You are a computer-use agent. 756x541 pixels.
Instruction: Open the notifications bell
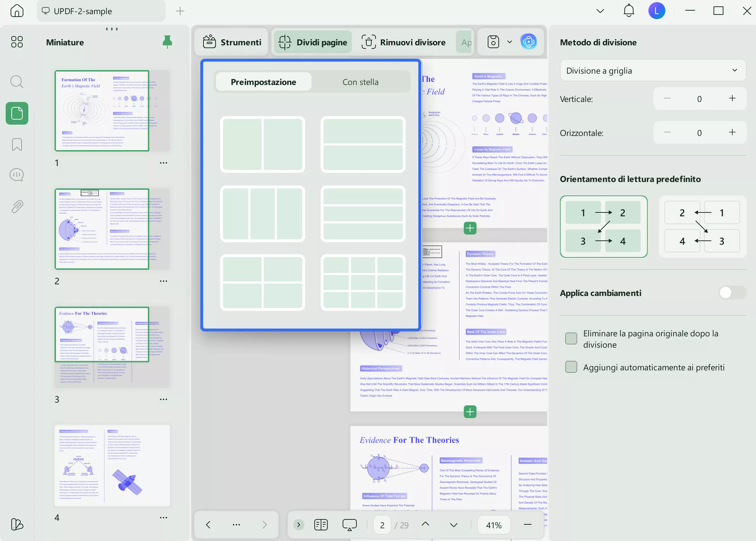629,11
